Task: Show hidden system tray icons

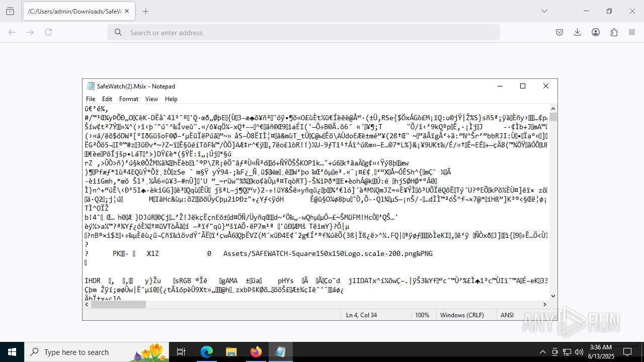Action: (542, 352)
